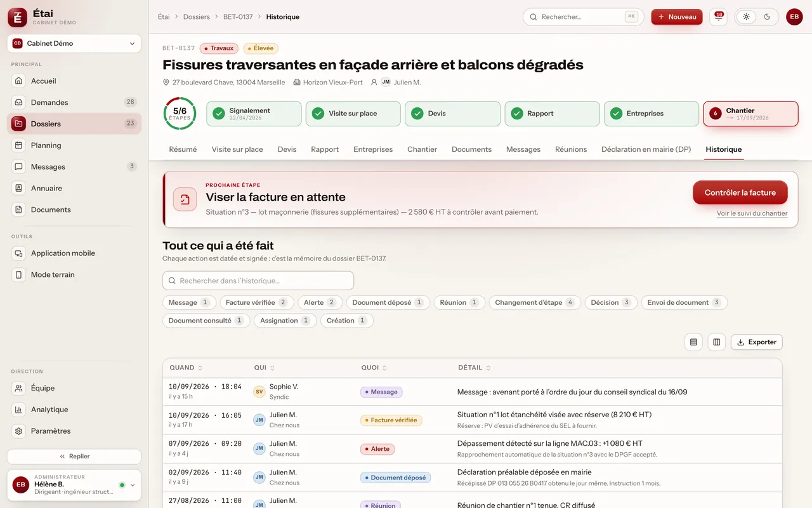The image size is (812, 508).
Task: Click the EB avatar in the top bar
Action: click(794, 17)
